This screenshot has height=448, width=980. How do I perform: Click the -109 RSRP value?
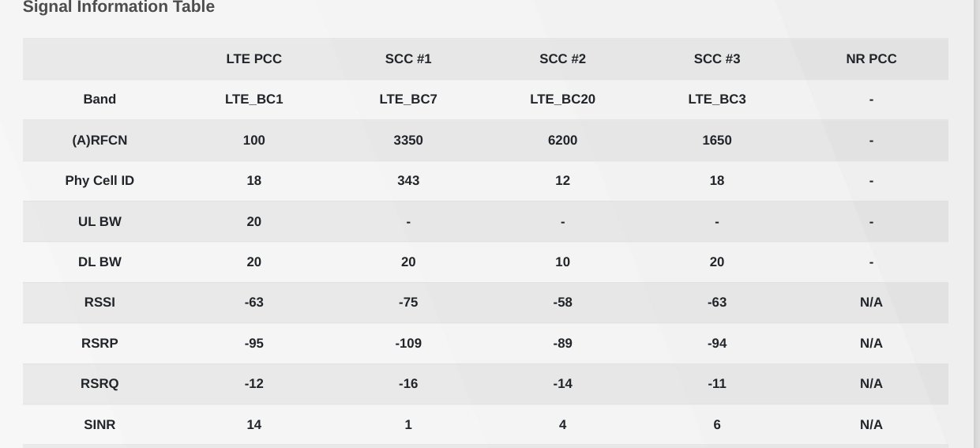point(408,343)
